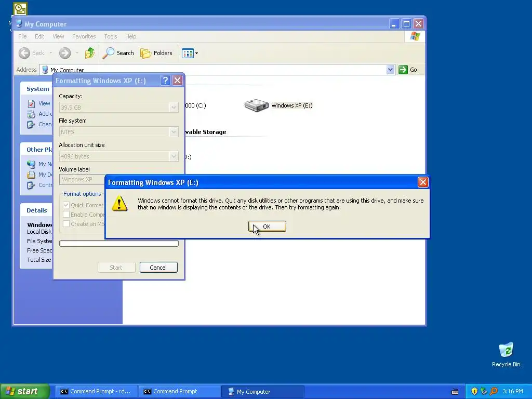
Task: Open the View menu in My Computer
Action: tap(58, 36)
